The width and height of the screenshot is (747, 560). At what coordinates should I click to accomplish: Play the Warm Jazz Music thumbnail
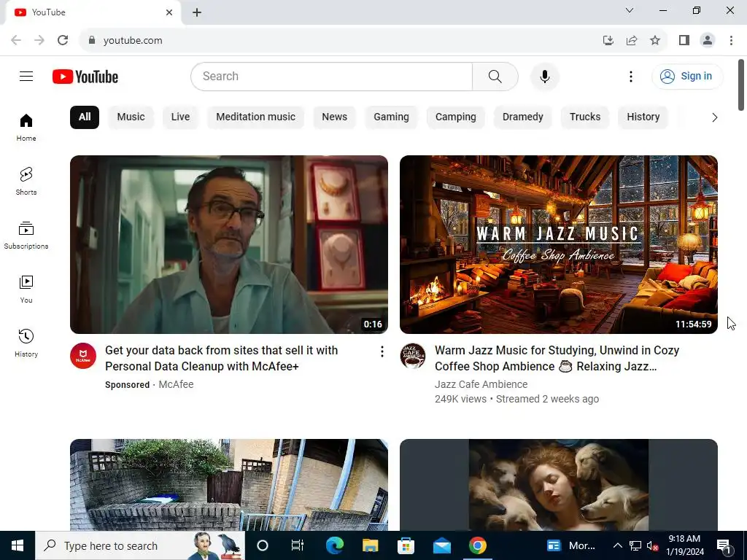(558, 244)
